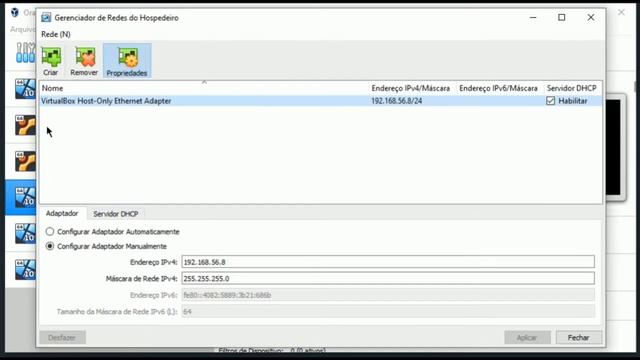Screen dimensions: 640x360
Task: Click the Desfazer button
Action: [62, 338]
